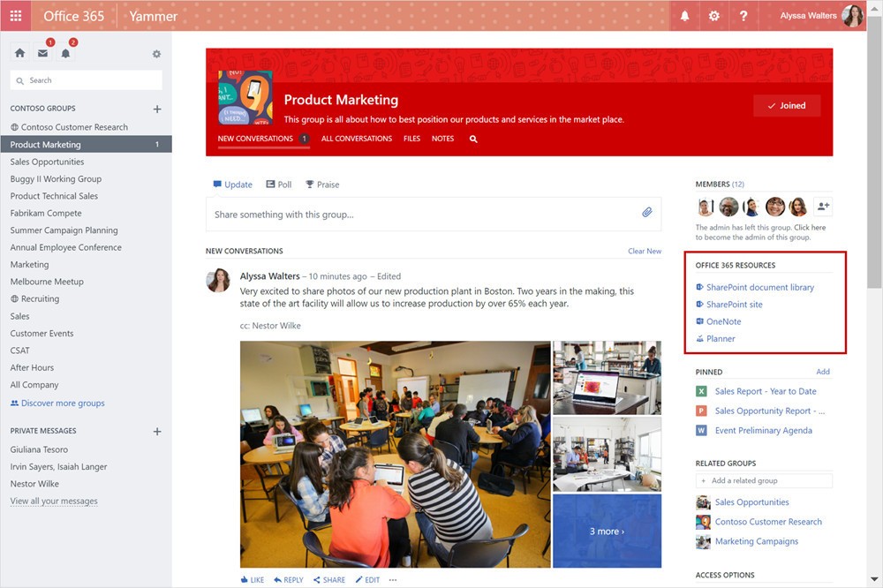The width and height of the screenshot is (883, 588).
Task: Edit Alyssa Walters' post
Action: pos(367,579)
